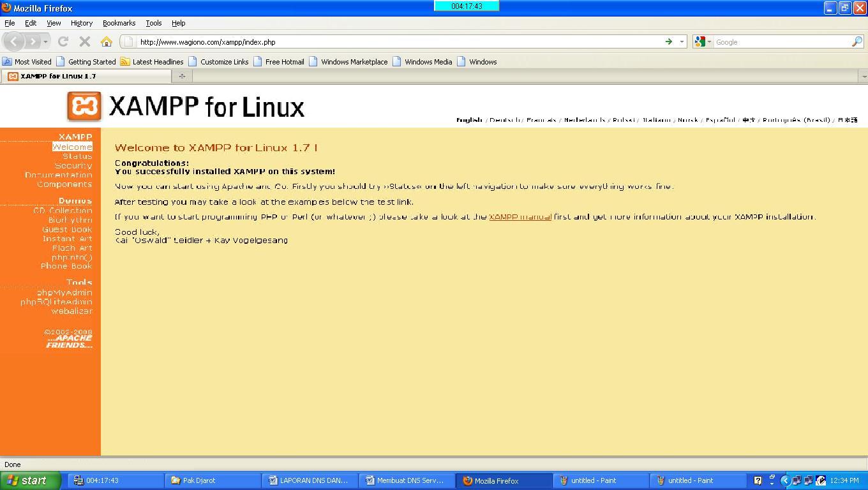Click the Stop loading button
Image resolution: width=868 pixels, height=490 pixels.
(x=84, y=41)
